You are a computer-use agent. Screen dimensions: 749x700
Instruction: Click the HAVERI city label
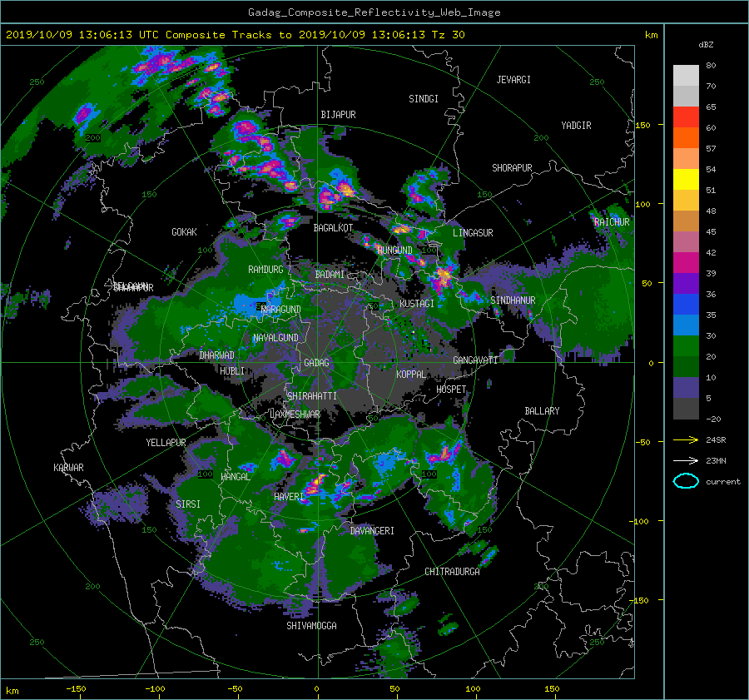[x=289, y=497]
